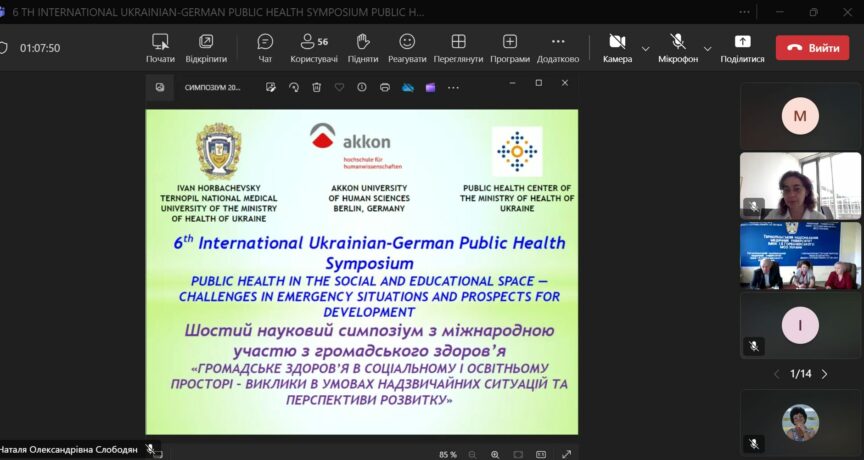Image resolution: width=864 pixels, height=460 pixels.
Task: Open the Реагувати reactions picker
Action: [407, 47]
